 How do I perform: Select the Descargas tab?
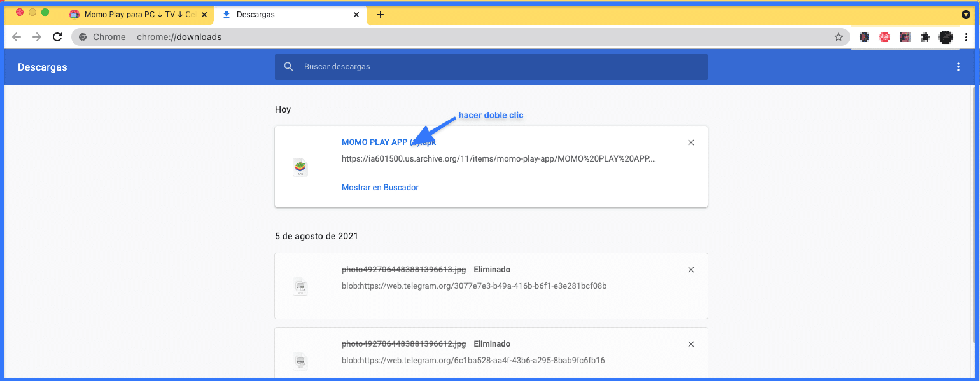[x=286, y=15]
